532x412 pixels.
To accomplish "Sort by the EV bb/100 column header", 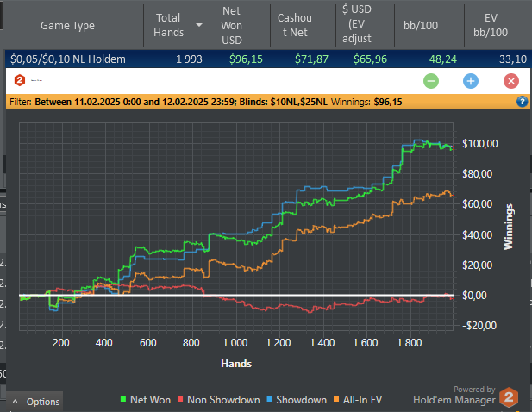I will click(x=491, y=25).
